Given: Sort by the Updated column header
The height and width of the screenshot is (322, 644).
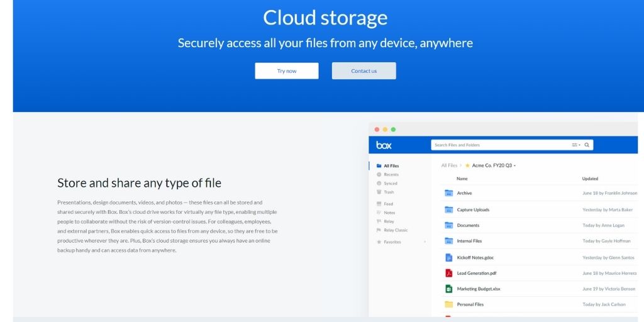Looking at the screenshot, I should (x=590, y=179).
